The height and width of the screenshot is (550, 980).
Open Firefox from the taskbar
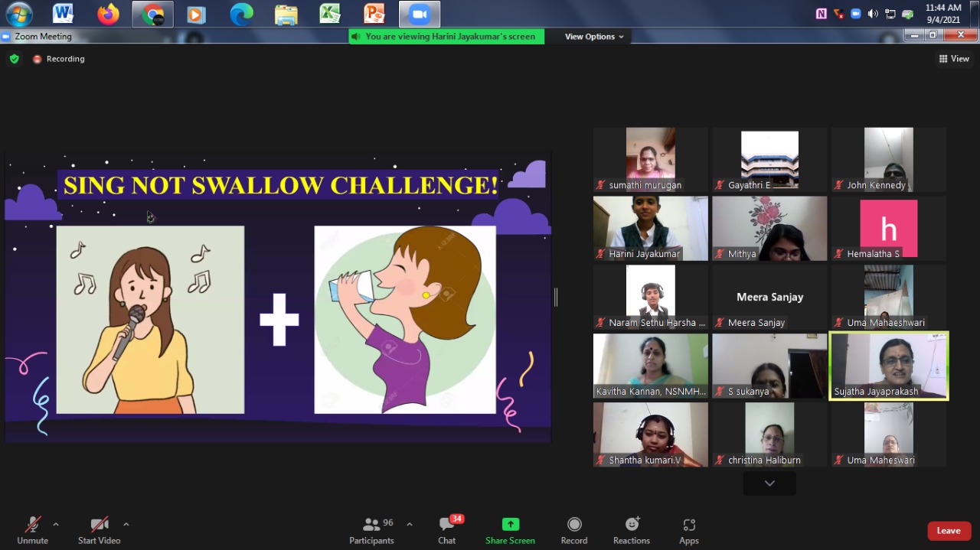pos(108,14)
